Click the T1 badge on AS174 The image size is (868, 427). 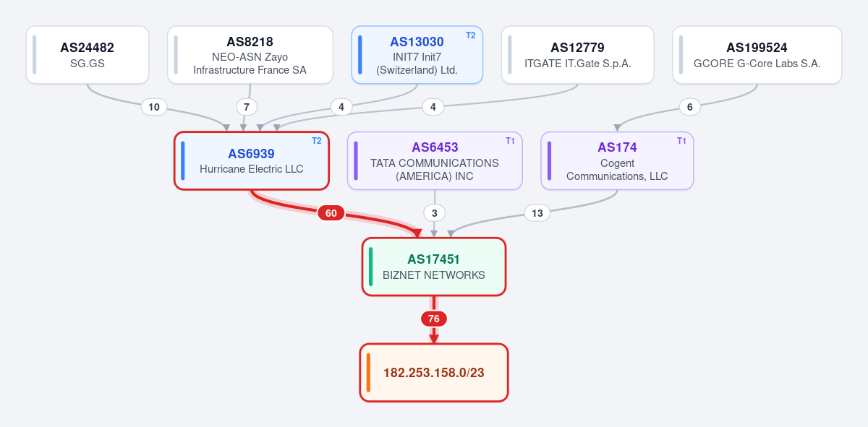tap(681, 141)
